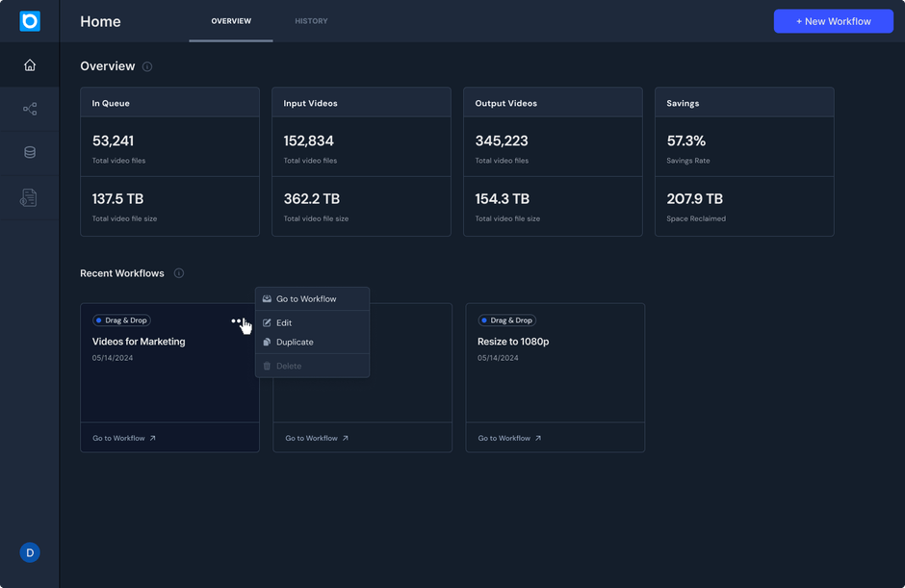Open the reports document icon in sidebar
905x588 pixels.
point(30,198)
